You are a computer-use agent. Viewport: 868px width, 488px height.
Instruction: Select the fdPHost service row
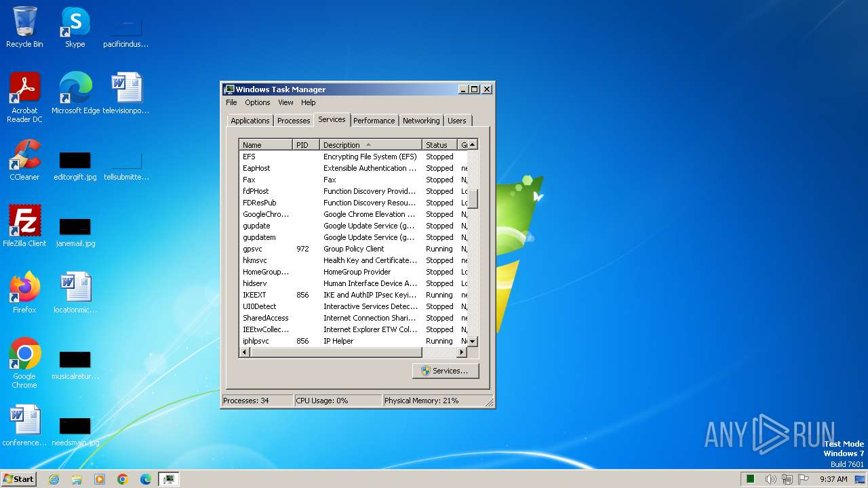coord(353,191)
